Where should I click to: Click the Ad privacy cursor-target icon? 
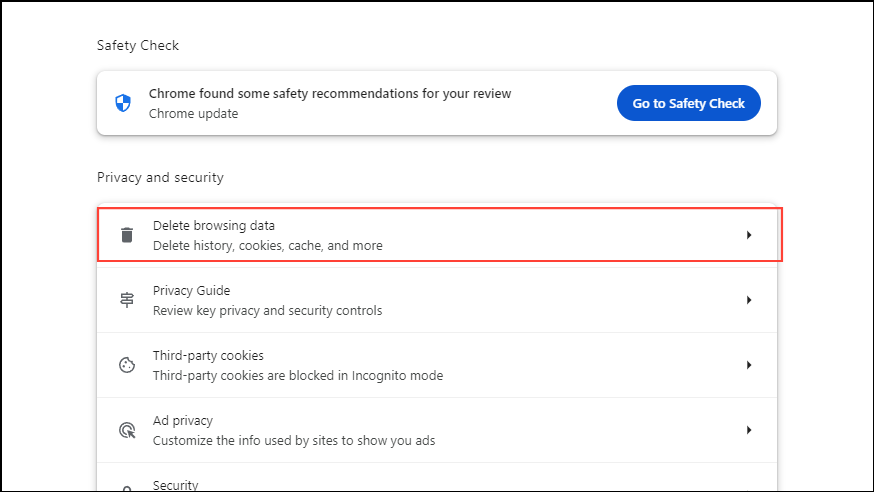click(127, 430)
